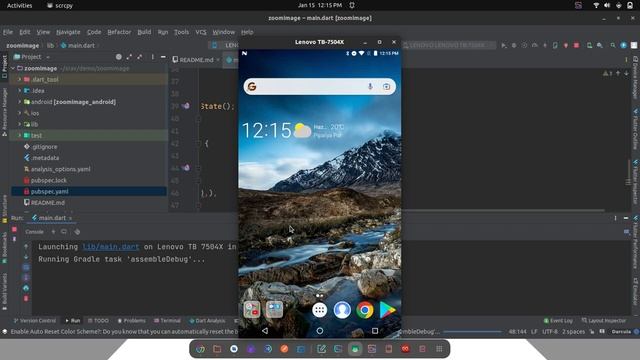Click the Flutter Hot Reload lightning icon
The height and width of the screenshot is (360, 640).
545,45
